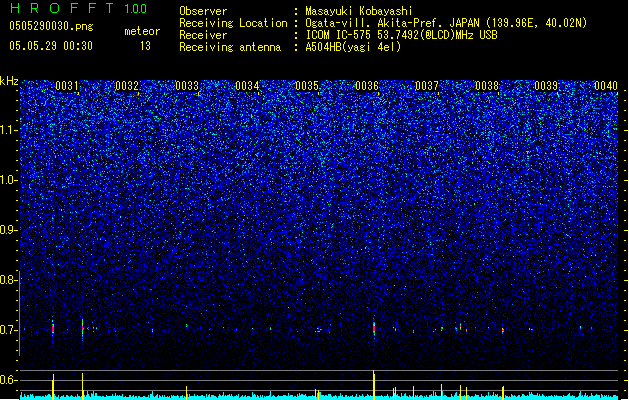Click the time marker 0035
Viewport: 629px width, 400px height.
click(x=307, y=86)
